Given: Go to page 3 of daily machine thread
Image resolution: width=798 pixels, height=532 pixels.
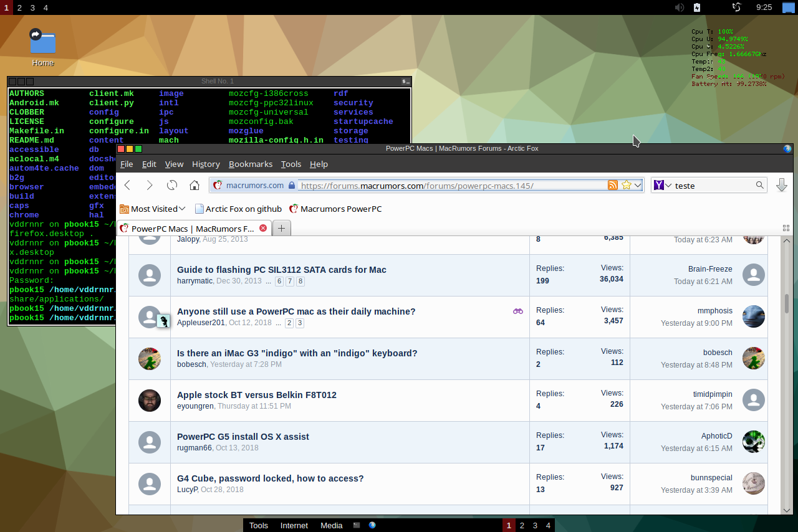Looking at the screenshot, I should (300, 323).
